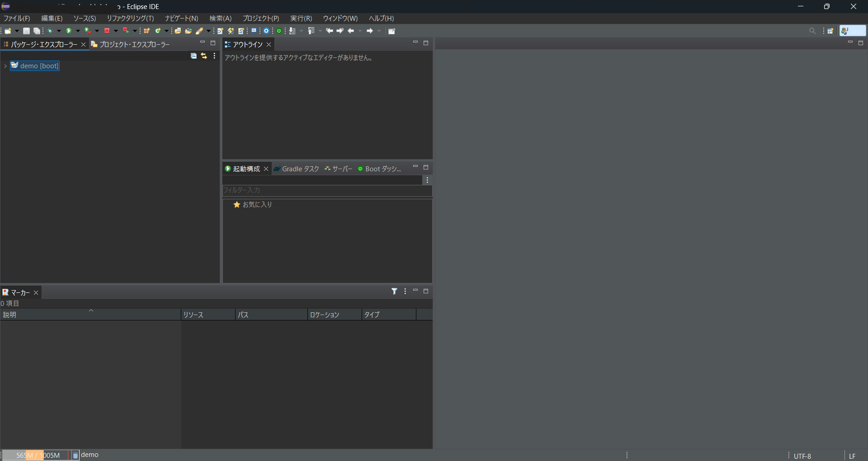Toggle the Java perspective button
This screenshot has width=868, height=461.
tap(853, 31)
